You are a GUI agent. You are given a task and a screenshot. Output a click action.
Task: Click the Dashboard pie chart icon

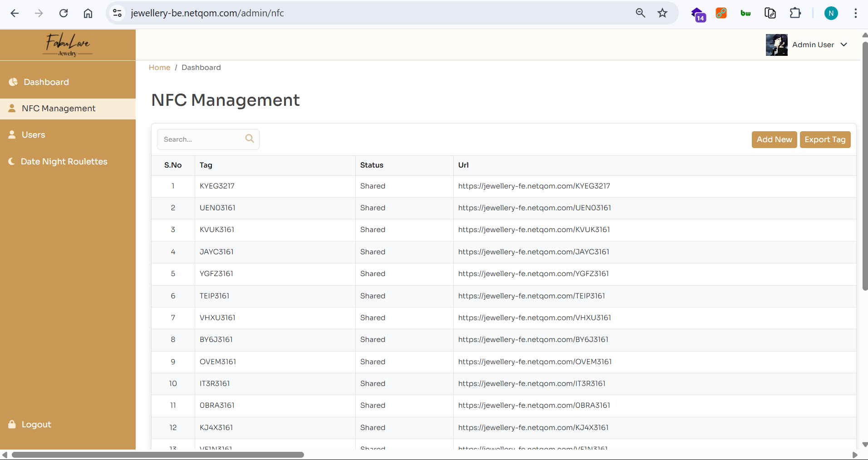[13, 82]
